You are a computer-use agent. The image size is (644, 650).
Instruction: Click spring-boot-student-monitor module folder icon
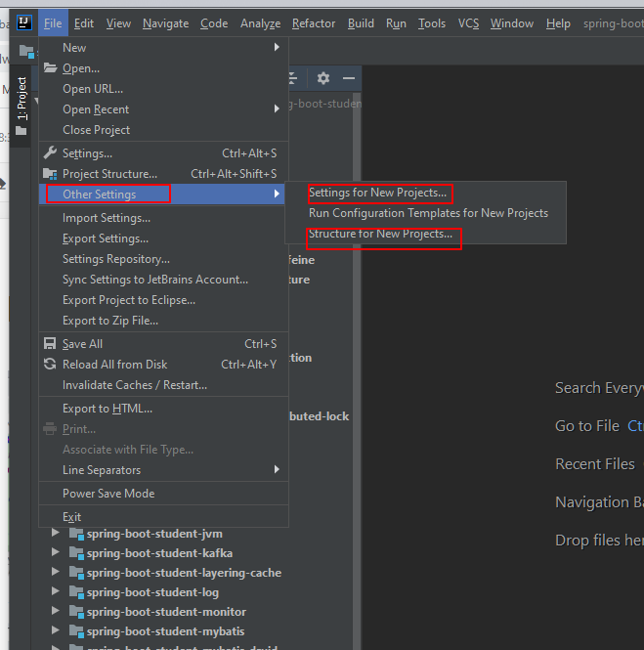pyautogui.click(x=76, y=612)
